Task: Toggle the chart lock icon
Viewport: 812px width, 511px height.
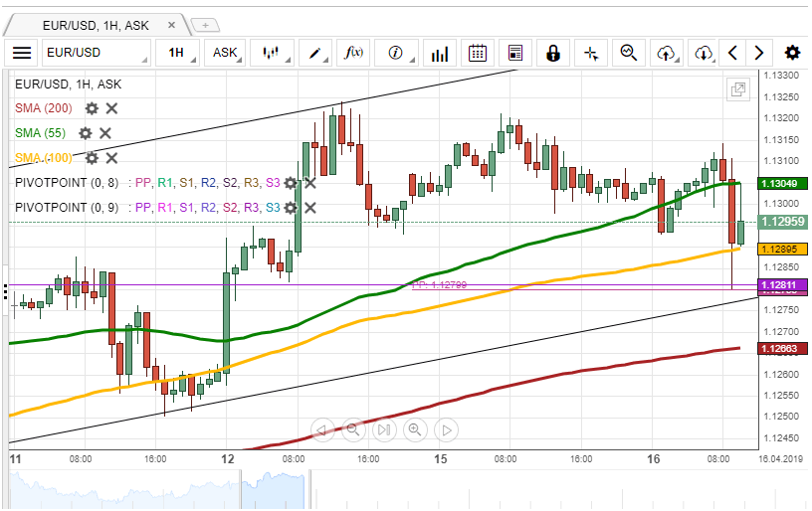Action: [553, 53]
